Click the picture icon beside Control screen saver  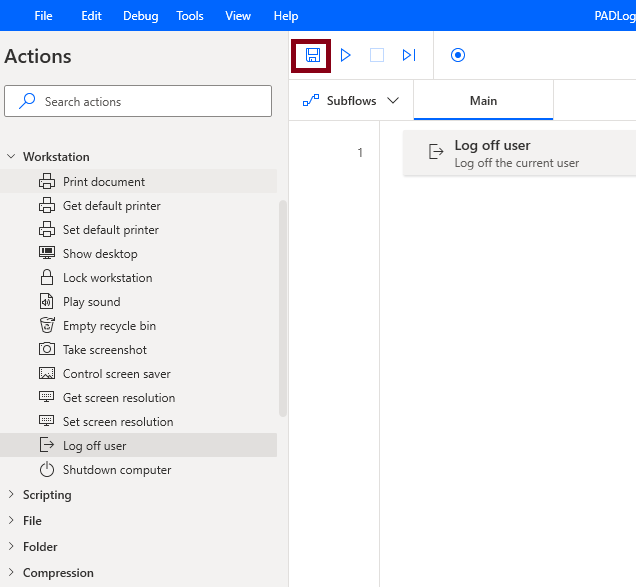coord(47,373)
